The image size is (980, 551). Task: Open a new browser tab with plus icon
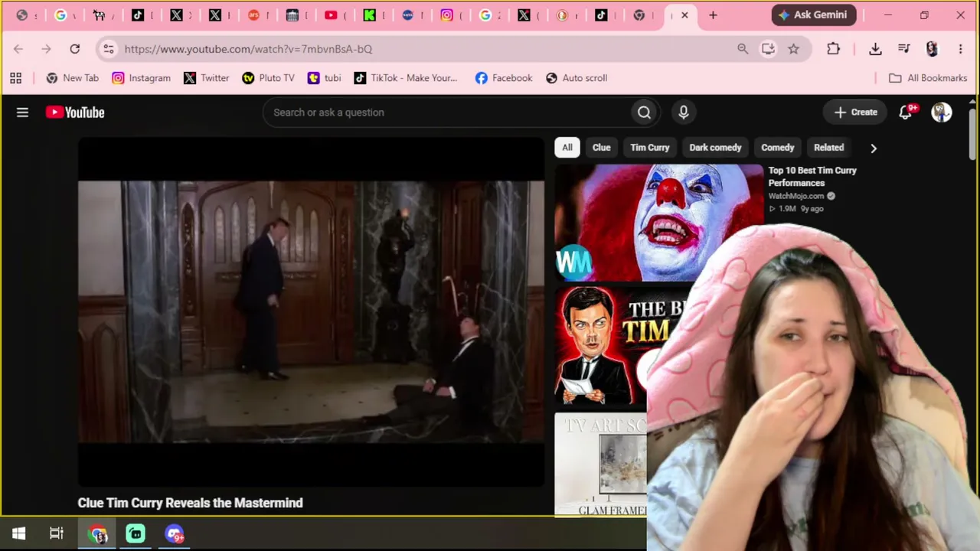tap(713, 15)
